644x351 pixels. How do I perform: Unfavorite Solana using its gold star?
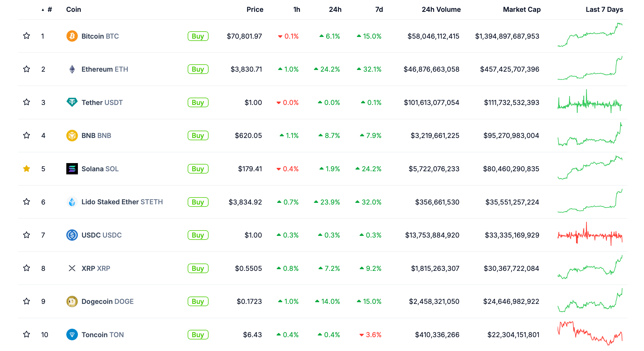click(x=27, y=169)
